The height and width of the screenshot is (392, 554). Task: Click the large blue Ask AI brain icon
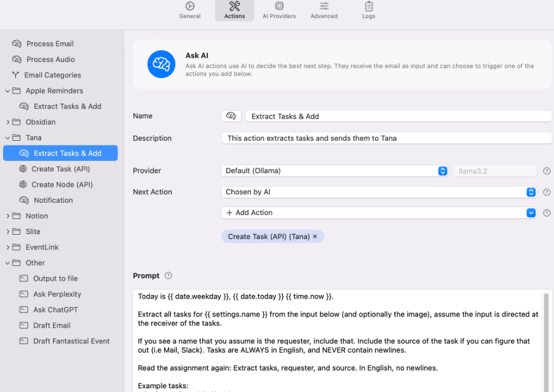coord(161,64)
